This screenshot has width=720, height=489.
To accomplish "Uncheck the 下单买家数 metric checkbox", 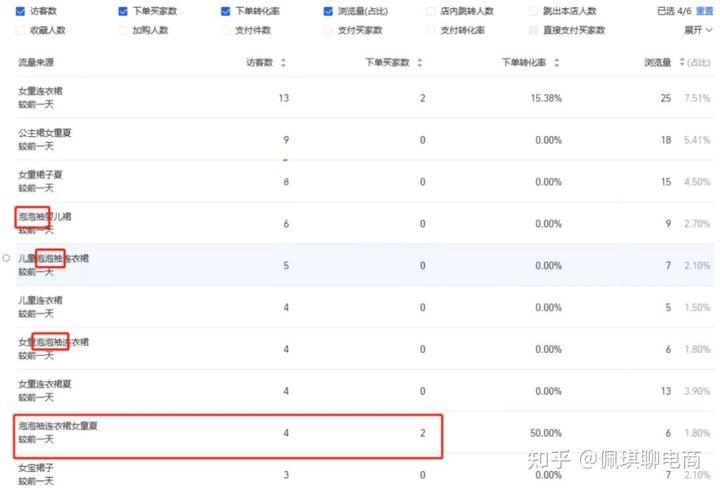I will coord(123,11).
